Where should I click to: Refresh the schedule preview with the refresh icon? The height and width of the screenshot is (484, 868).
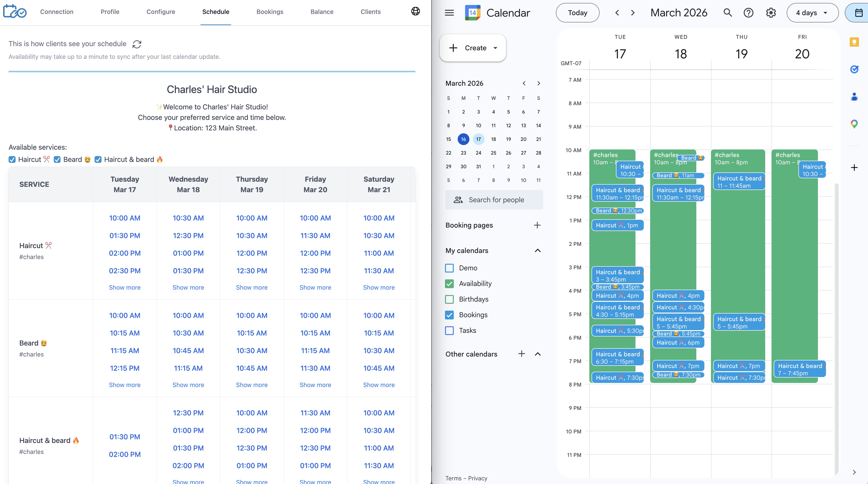pyautogui.click(x=137, y=44)
